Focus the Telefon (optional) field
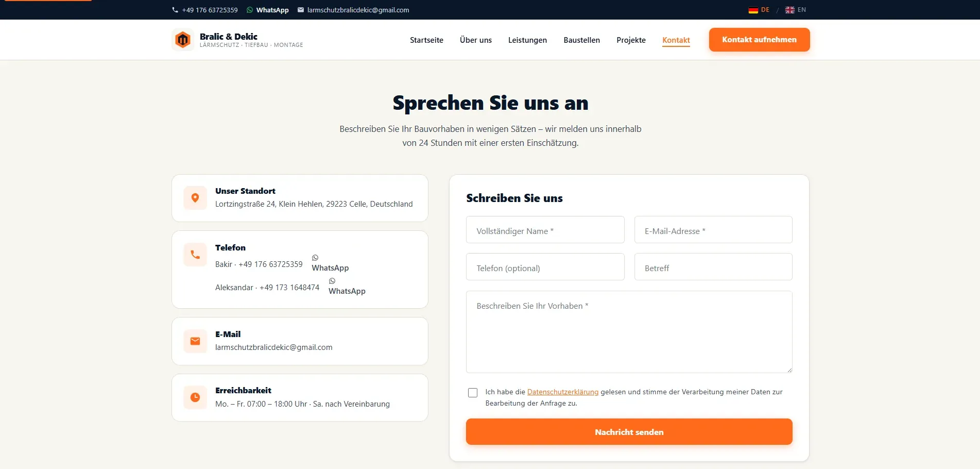980x469 pixels. [545, 267]
